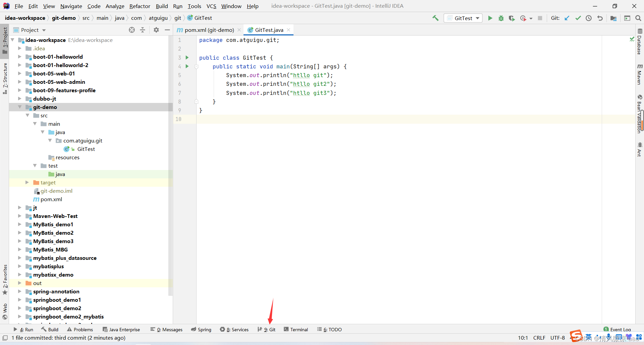Hide the Project panel with minus icon
Image resolution: width=644 pixels, height=345 pixels.
point(167,30)
